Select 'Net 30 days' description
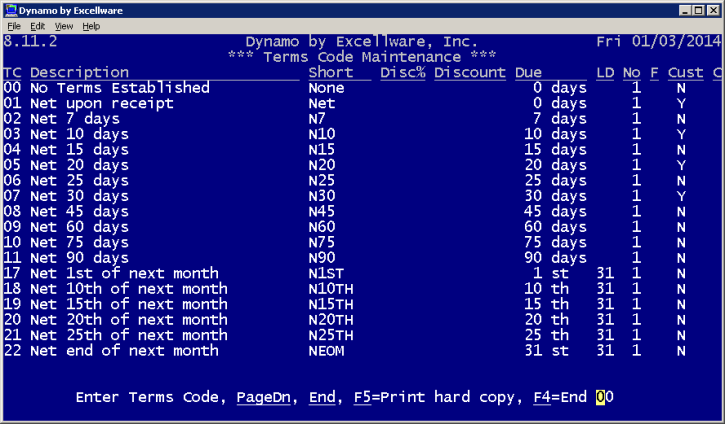 click(79, 196)
